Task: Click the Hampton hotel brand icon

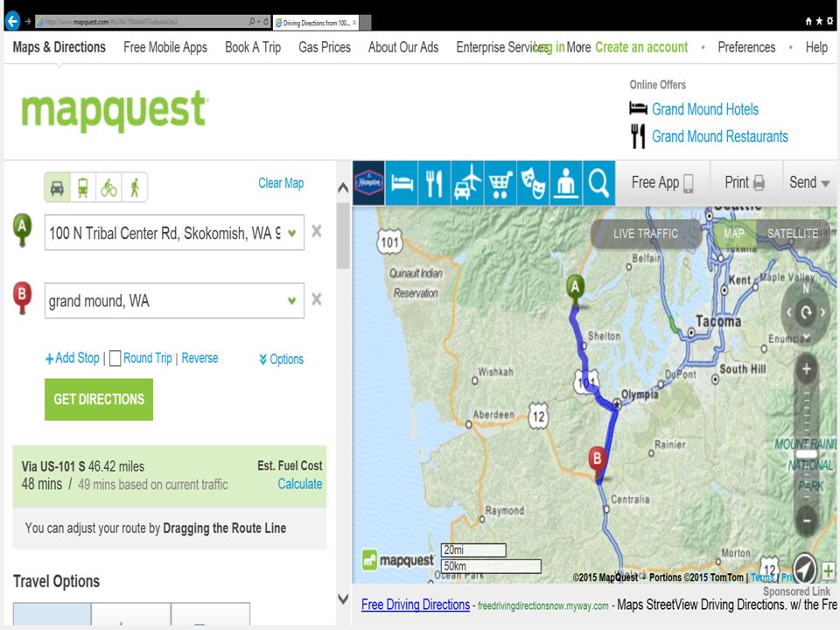Action: (x=368, y=183)
